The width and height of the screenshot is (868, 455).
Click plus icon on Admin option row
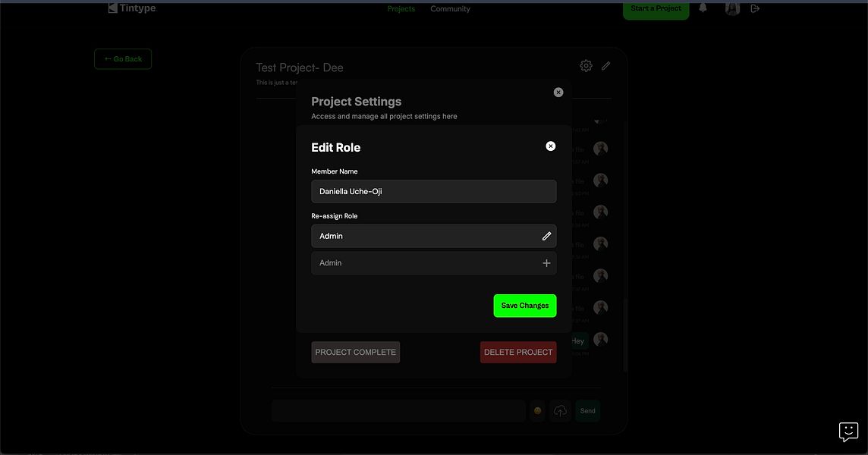tap(546, 263)
